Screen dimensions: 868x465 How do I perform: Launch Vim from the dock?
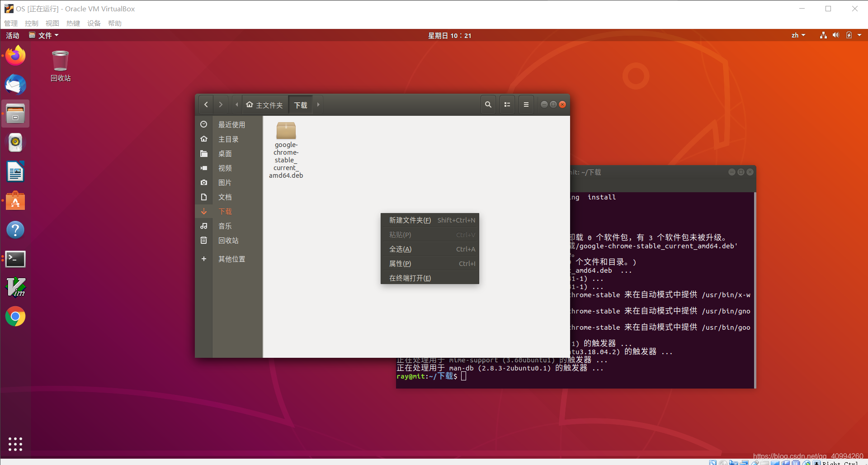coord(15,288)
